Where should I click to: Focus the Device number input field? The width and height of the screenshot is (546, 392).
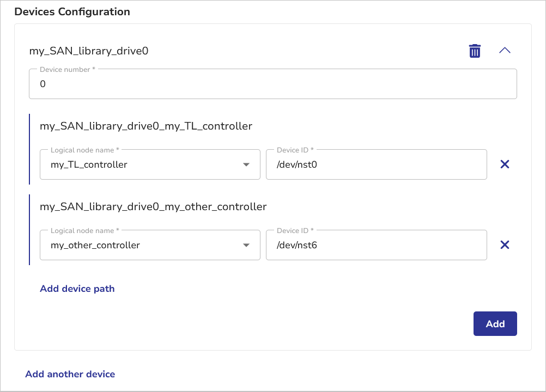(272, 84)
